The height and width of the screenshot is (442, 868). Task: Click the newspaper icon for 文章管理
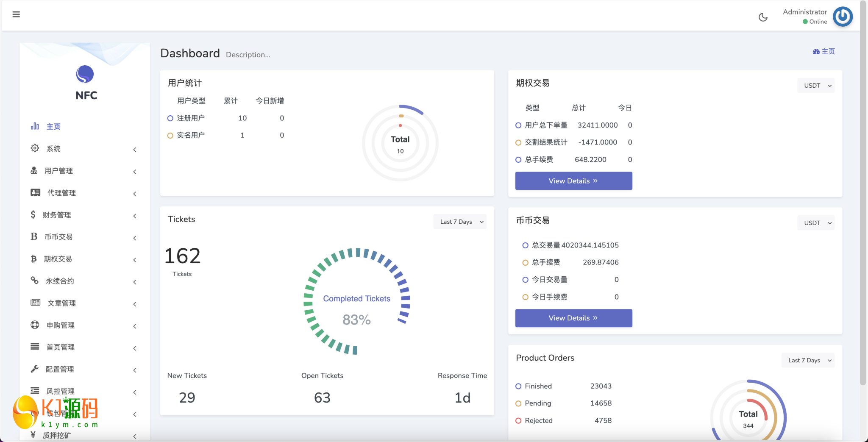click(x=35, y=303)
